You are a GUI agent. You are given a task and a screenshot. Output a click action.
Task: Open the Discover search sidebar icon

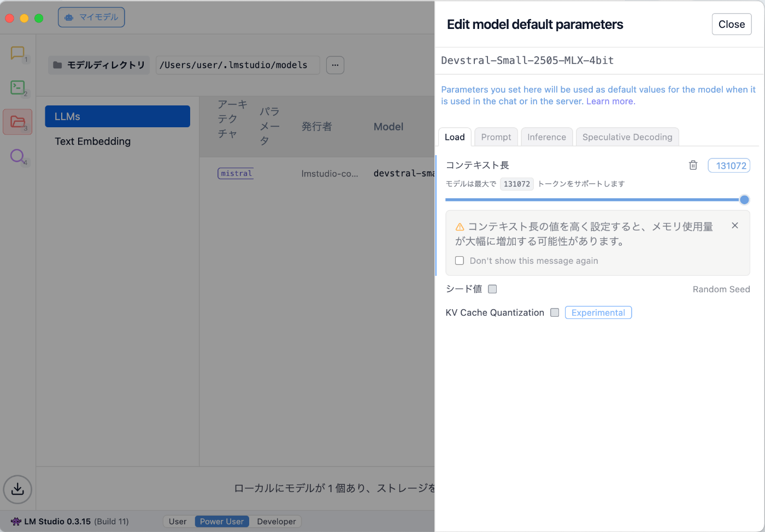point(17,156)
